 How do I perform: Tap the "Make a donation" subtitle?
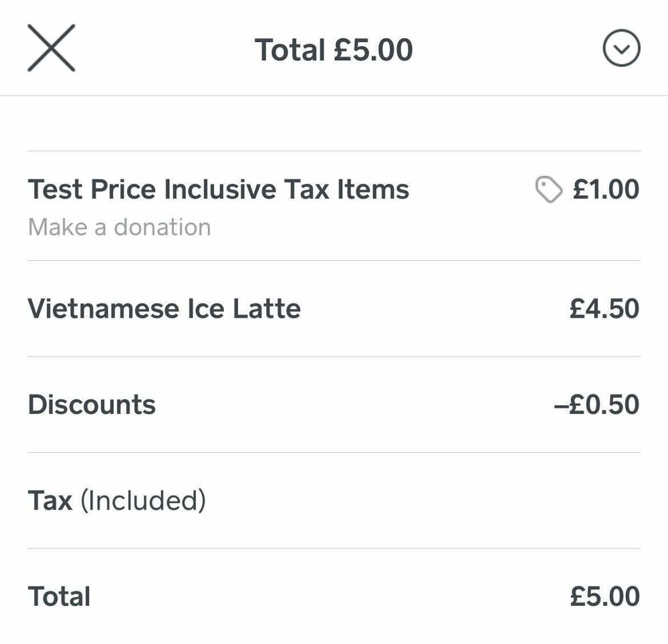tap(119, 227)
